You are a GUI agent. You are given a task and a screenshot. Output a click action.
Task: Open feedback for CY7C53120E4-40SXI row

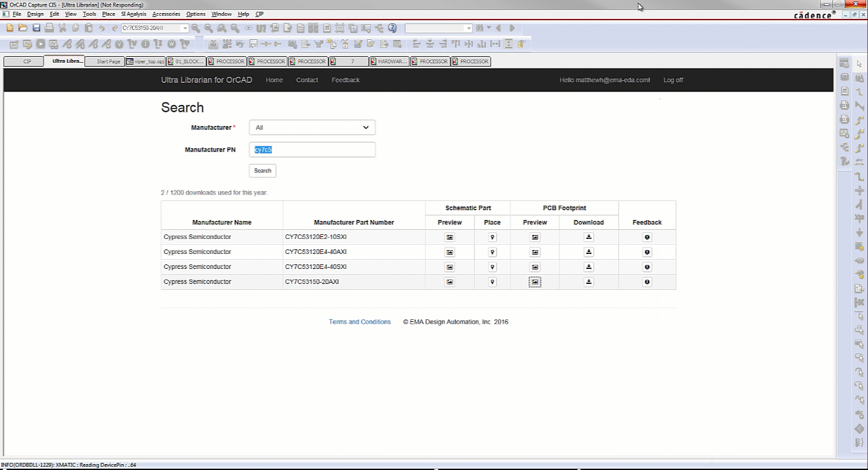click(647, 267)
